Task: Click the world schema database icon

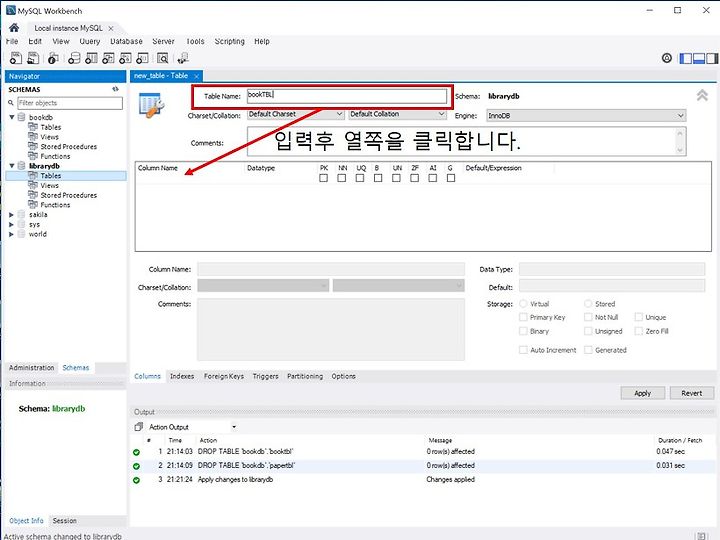Action: coord(21,234)
